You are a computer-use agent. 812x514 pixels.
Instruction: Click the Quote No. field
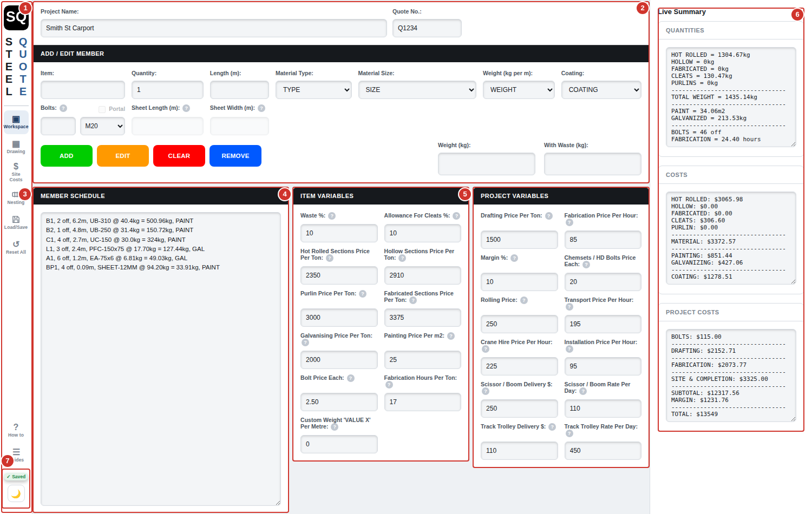(427, 28)
